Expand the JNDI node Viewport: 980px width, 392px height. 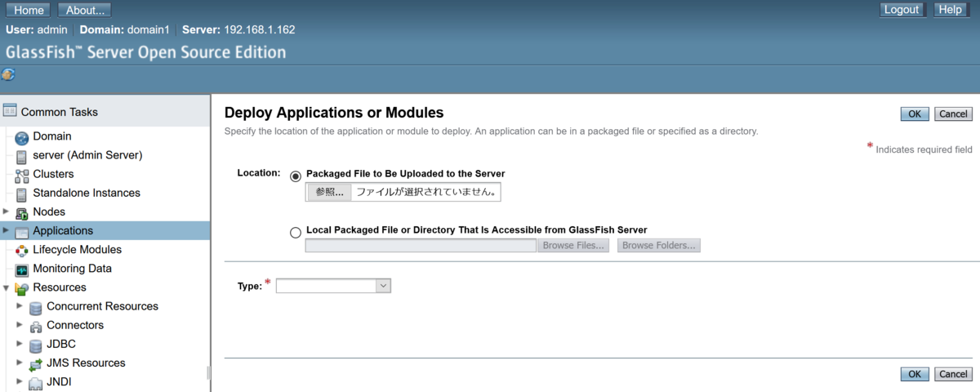click(20, 381)
